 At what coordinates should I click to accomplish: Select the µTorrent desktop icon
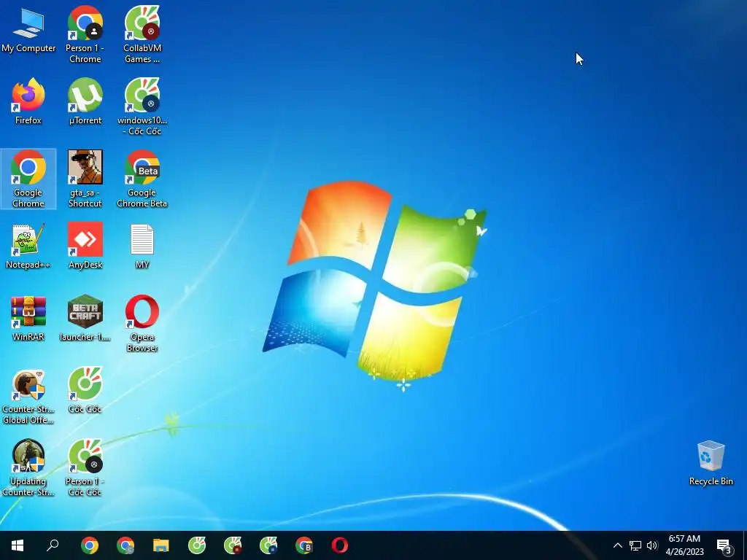(85, 102)
